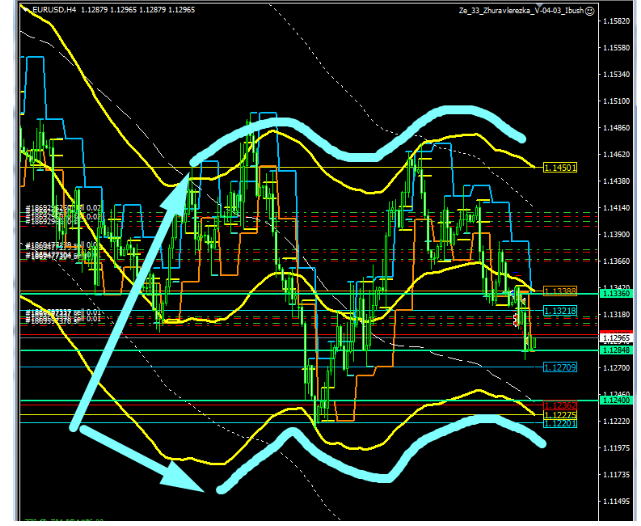The image size is (641, 526).
Task: Select the orange 1.13388 price label
Action: (560, 291)
